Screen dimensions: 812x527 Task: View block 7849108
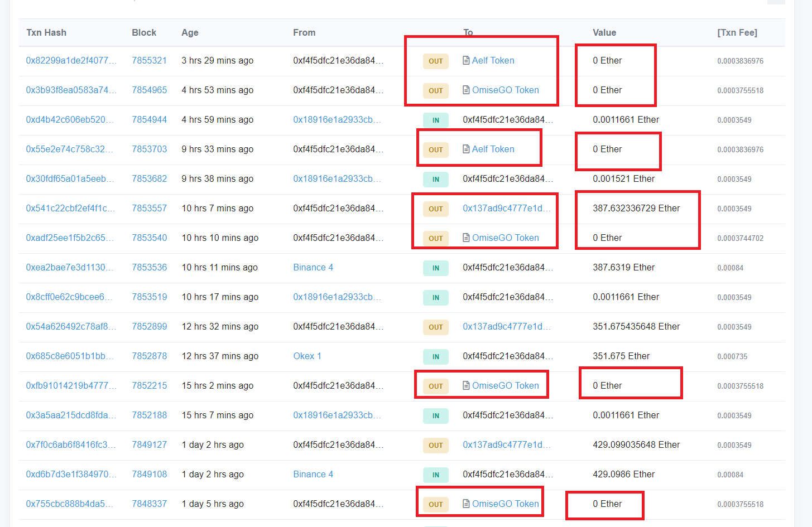tap(150, 474)
